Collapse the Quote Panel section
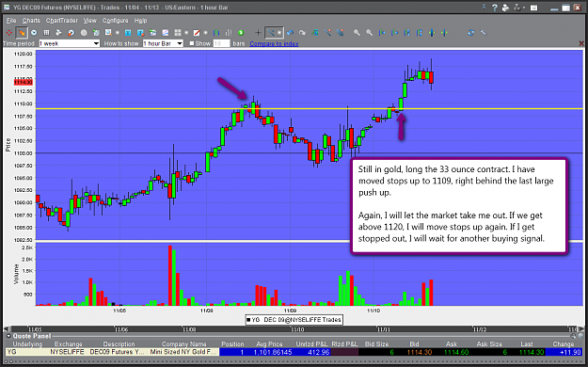This screenshot has width=588, height=367. point(8,336)
